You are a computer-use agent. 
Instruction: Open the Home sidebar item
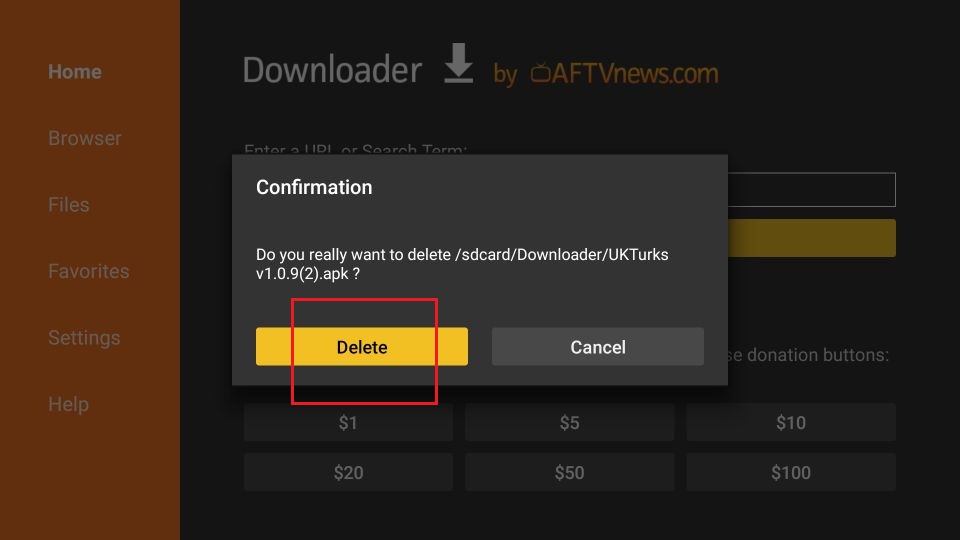pyautogui.click(x=75, y=72)
